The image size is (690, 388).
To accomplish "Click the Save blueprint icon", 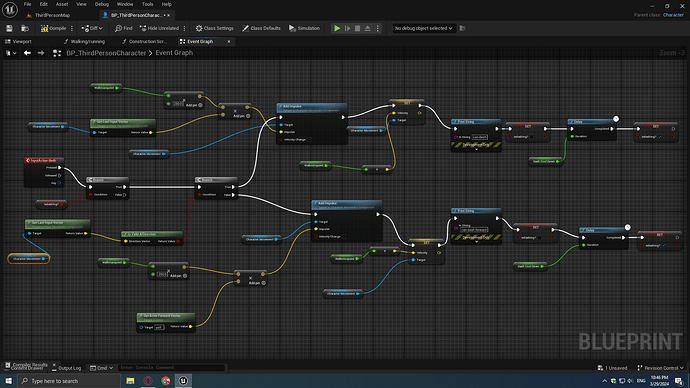I will point(9,28).
